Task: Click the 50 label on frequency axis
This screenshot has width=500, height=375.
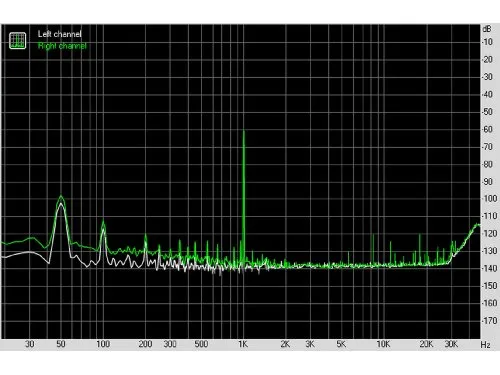Action: tap(61, 344)
